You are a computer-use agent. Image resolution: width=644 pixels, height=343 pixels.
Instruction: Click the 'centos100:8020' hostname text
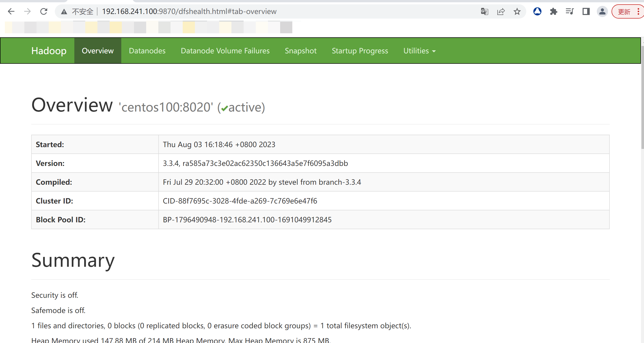pyautogui.click(x=166, y=107)
